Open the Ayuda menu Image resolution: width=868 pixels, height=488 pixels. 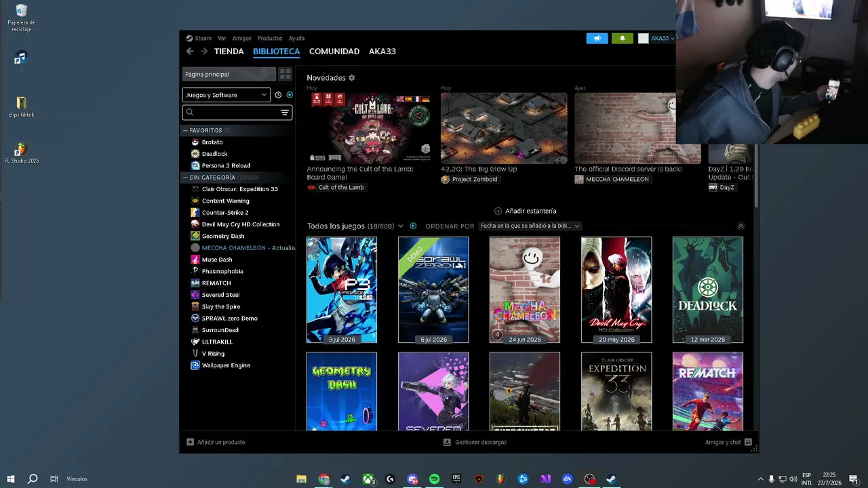296,39
